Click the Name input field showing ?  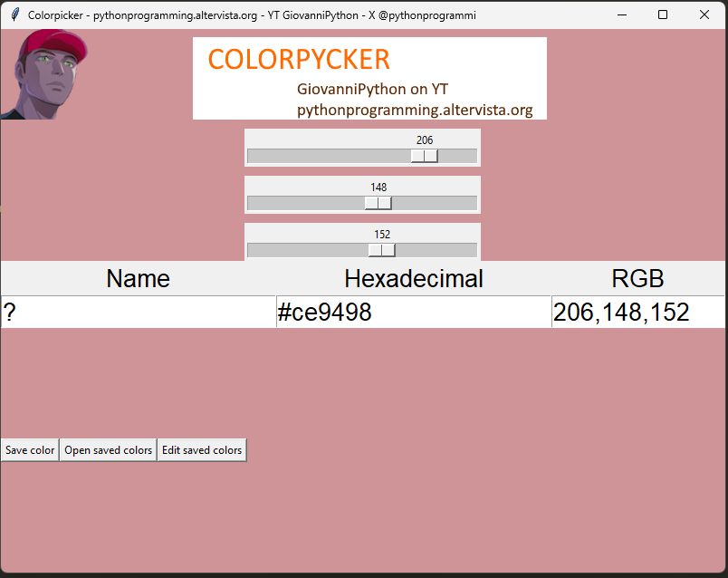(x=139, y=312)
